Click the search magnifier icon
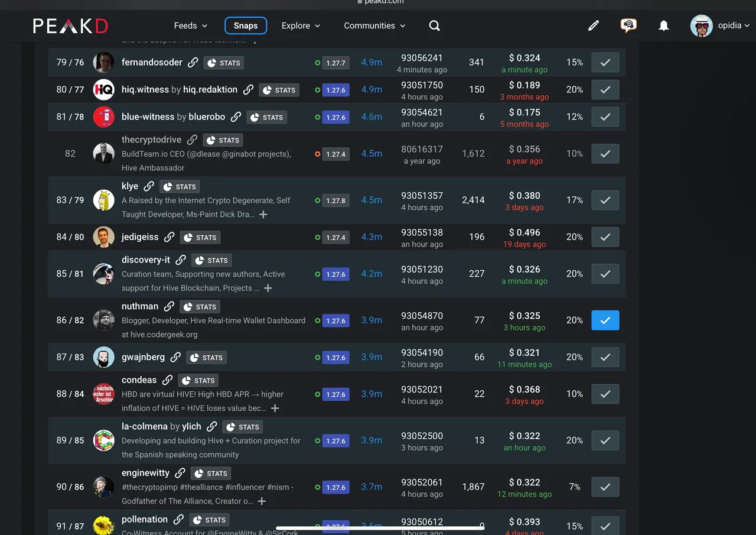This screenshot has width=756, height=535. 434,25
